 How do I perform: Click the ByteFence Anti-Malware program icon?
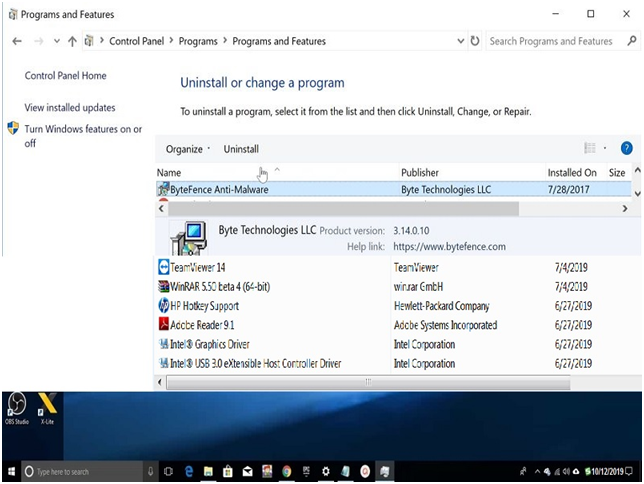click(x=163, y=189)
